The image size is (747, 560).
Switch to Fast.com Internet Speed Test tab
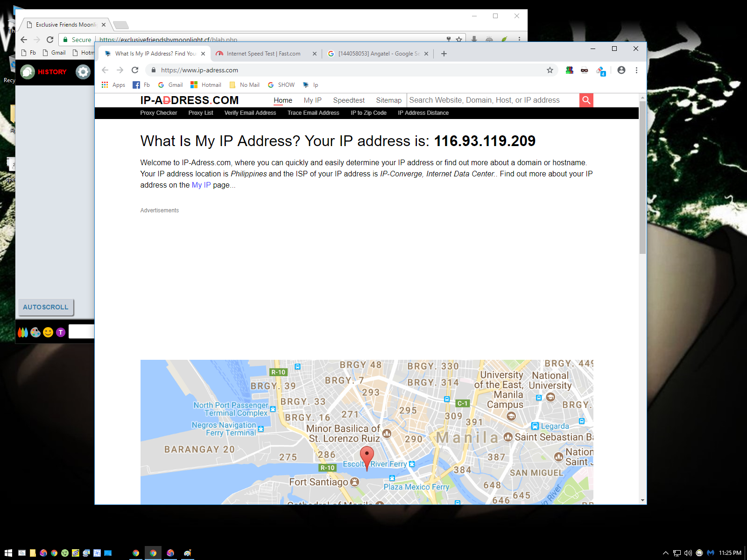pyautogui.click(x=263, y=54)
